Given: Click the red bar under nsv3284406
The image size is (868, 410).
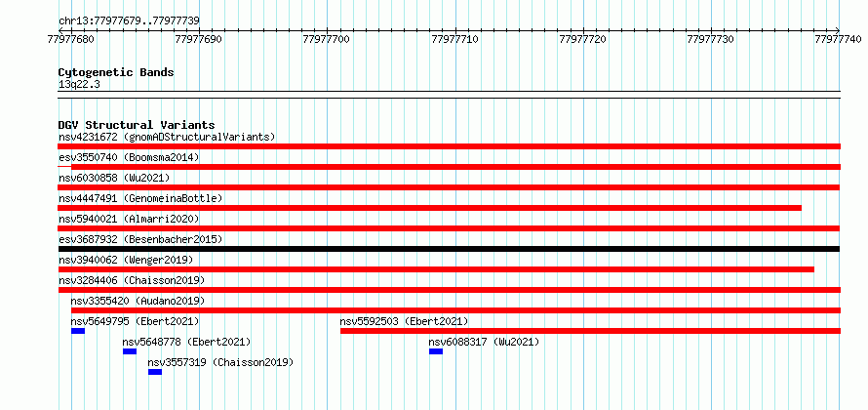Looking at the screenshot, I should pyautogui.click(x=449, y=290).
